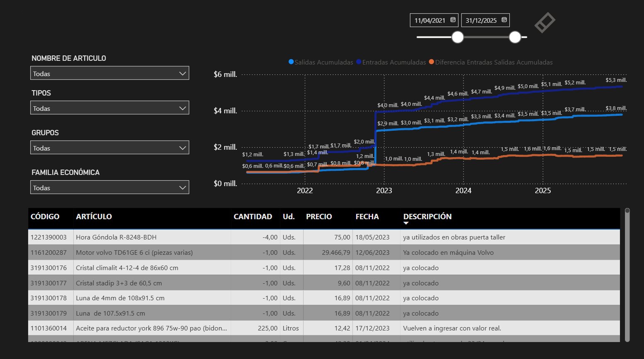The height and width of the screenshot is (359, 644).
Task: Expand the GRUPOS filter dropdown
Action: tap(182, 148)
